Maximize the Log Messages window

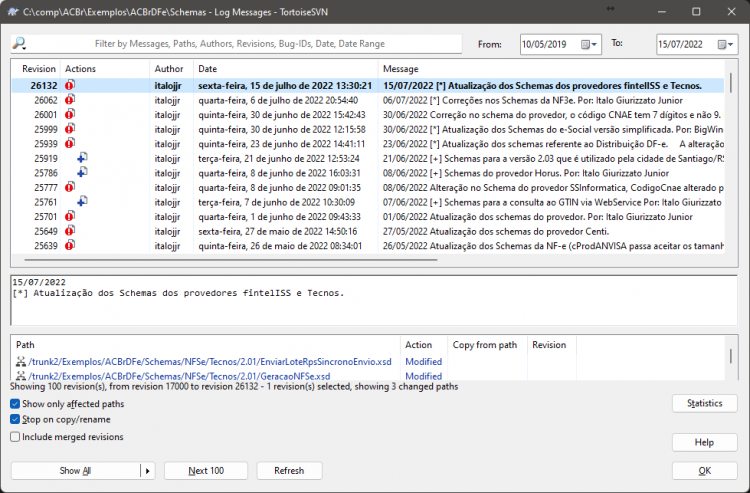coord(696,12)
